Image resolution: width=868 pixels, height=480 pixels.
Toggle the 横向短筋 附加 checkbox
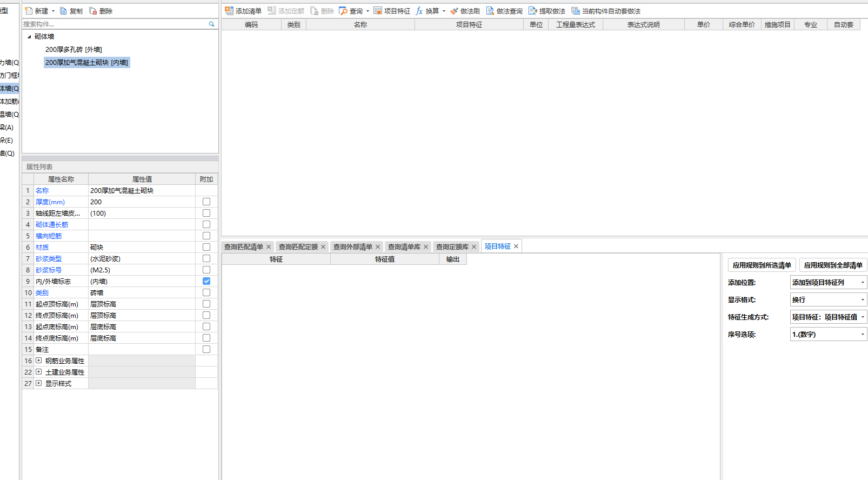pyautogui.click(x=206, y=236)
